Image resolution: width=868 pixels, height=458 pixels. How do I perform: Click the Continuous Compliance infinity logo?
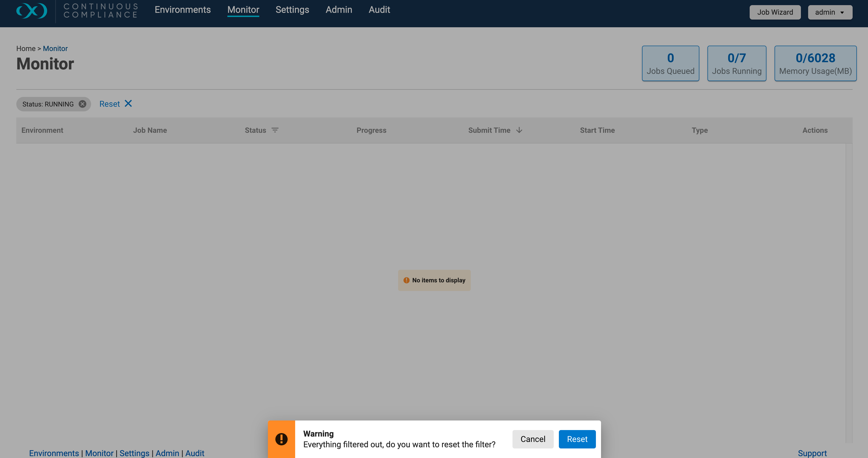point(32,10)
